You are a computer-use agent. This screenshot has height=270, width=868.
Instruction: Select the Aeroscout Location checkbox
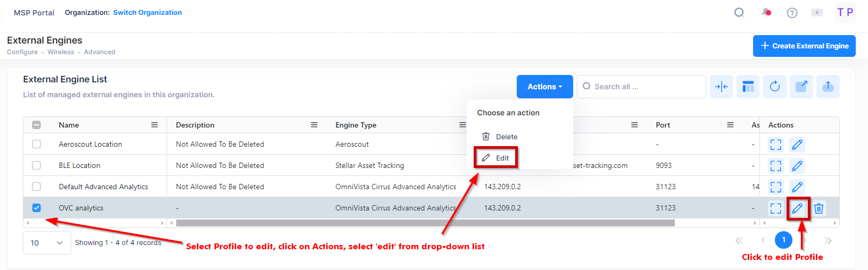tap(36, 144)
